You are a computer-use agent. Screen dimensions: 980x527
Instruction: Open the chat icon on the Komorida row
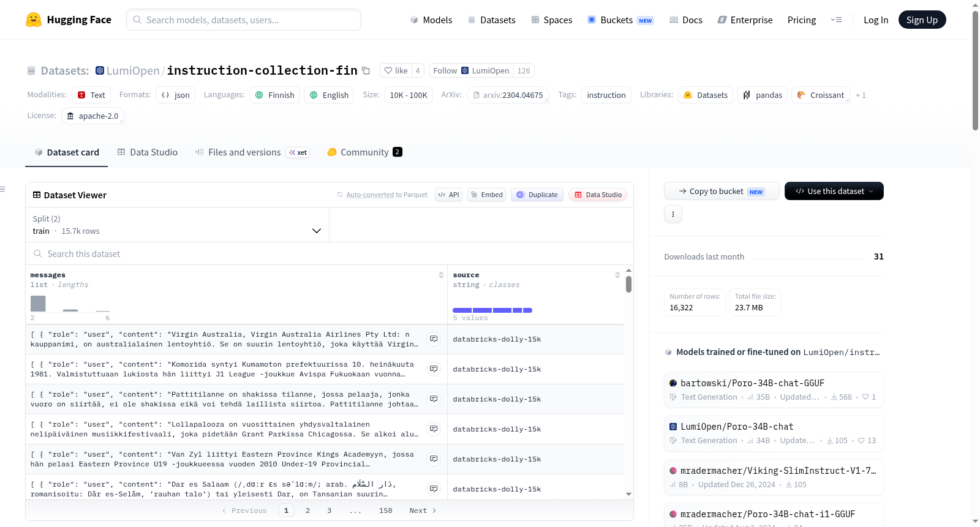[434, 369]
